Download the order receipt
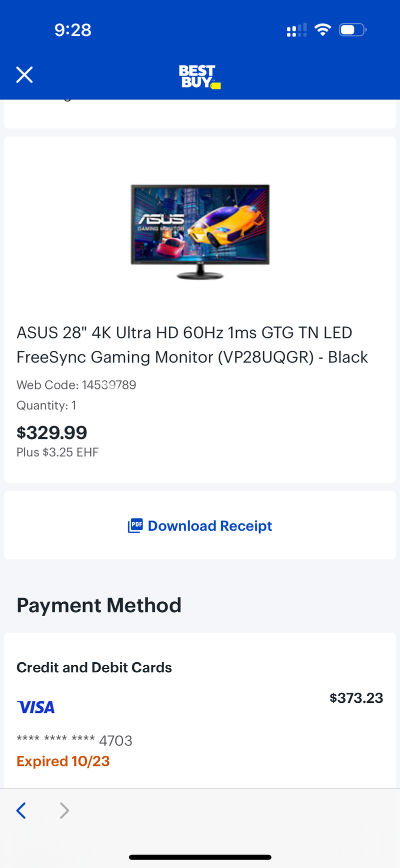This screenshot has width=400, height=868. coord(210,526)
